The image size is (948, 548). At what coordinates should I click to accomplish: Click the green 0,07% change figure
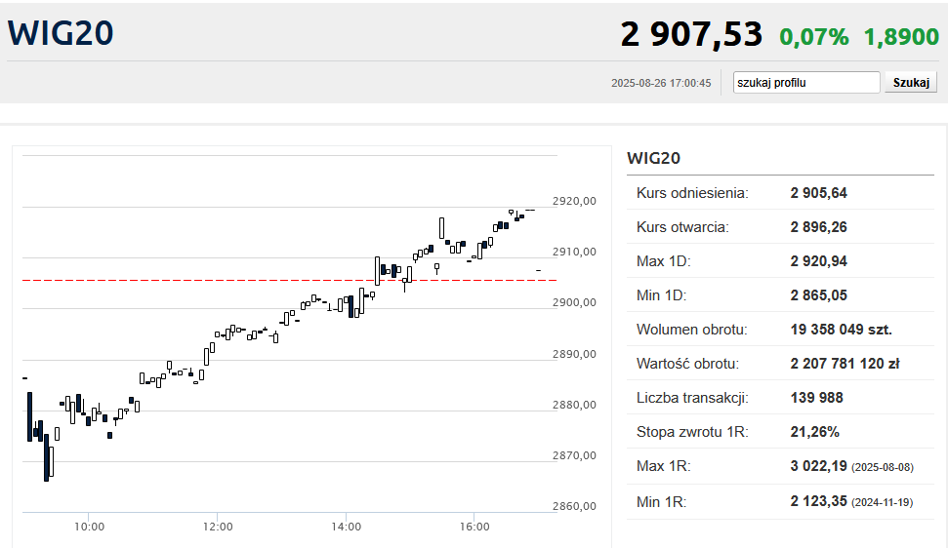tap(814, 37)
